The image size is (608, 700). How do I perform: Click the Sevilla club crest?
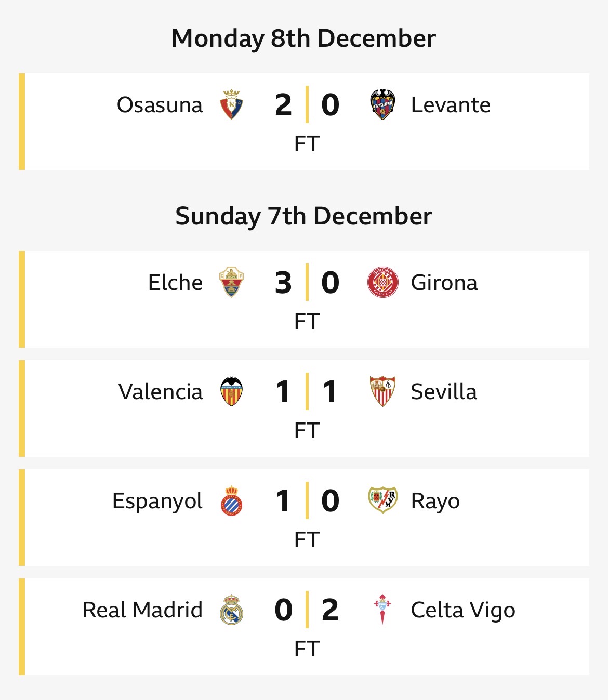tap(382, 391)
